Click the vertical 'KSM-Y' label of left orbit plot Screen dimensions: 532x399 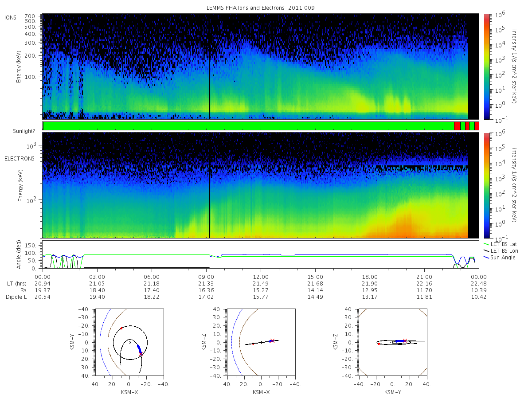72,343
